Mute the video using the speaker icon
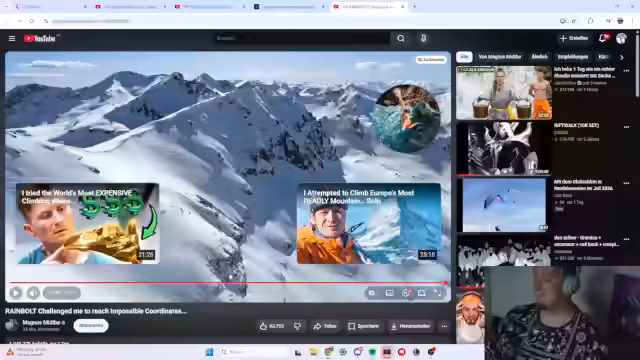Screen dimensions: 640x360 point(33,293)
